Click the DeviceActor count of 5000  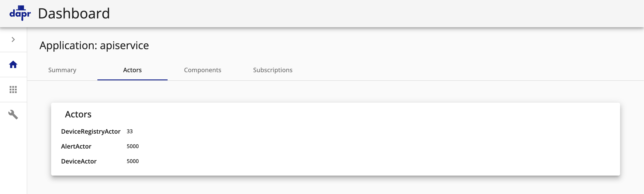tap(132, 161)
